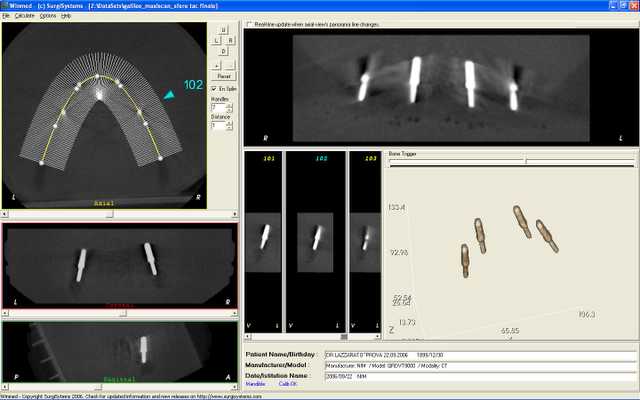Click the D direction button
This screenshot has height=400, width=640.
tap(223, 51)
